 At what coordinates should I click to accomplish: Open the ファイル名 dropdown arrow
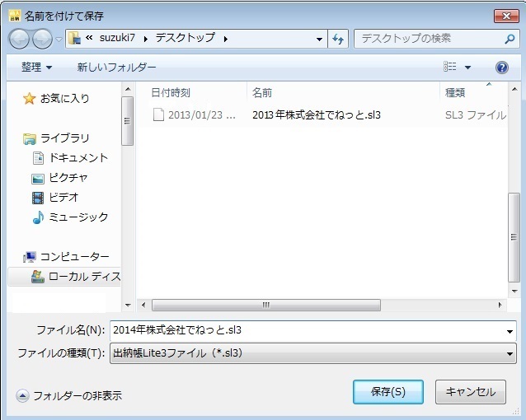click(x=510, y=332)
